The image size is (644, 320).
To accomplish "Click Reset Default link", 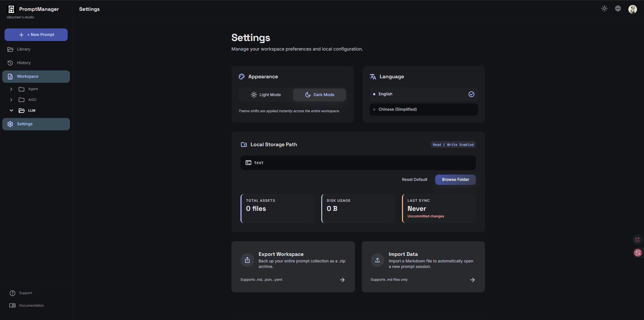I will (x=414, y=180).
